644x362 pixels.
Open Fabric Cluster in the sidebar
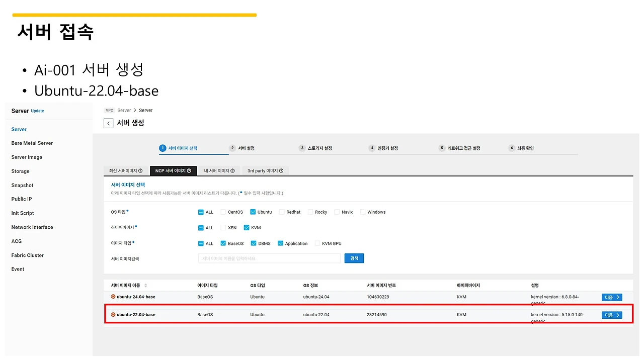[28, 255]
